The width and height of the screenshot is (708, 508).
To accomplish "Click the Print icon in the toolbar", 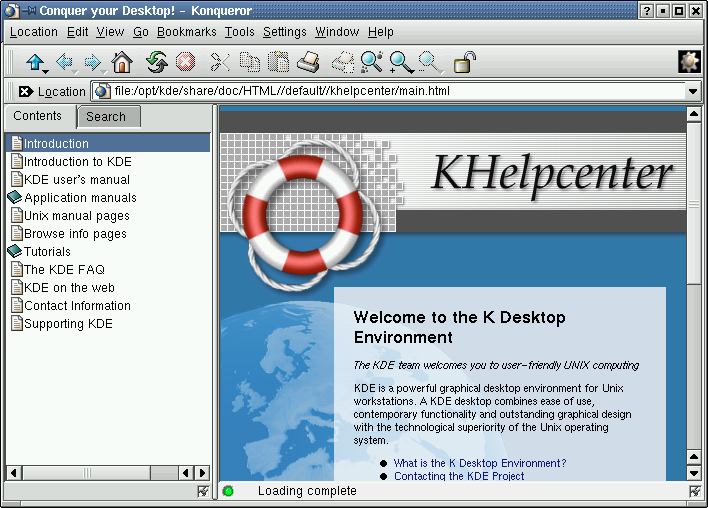I will [x=308, y=63].
